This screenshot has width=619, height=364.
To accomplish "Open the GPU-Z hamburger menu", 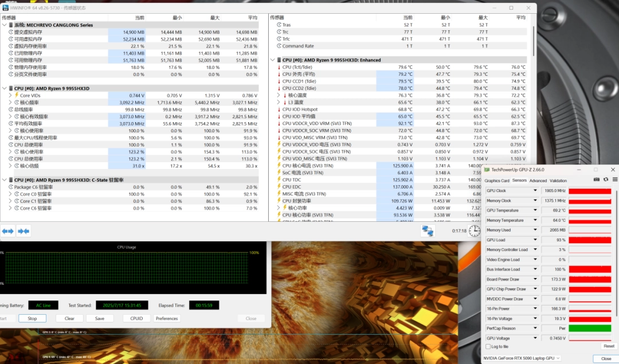I will (x=614, y=180).
